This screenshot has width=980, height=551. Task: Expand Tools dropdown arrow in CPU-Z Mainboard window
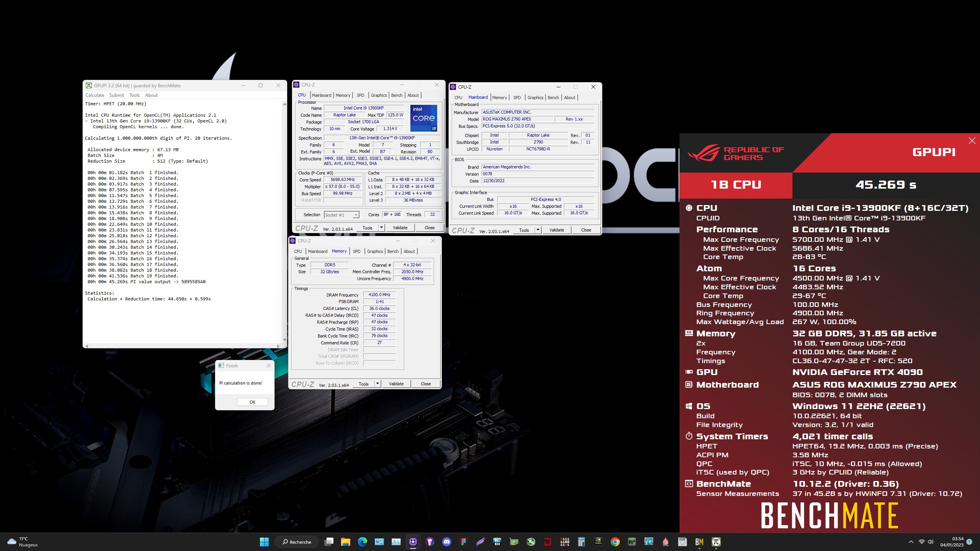(x=538, y=230)
